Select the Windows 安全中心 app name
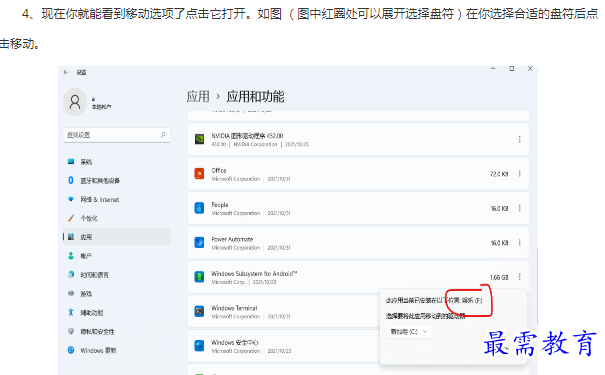The width and height of the screenshot is (605, 375). [x=235, y=342]
